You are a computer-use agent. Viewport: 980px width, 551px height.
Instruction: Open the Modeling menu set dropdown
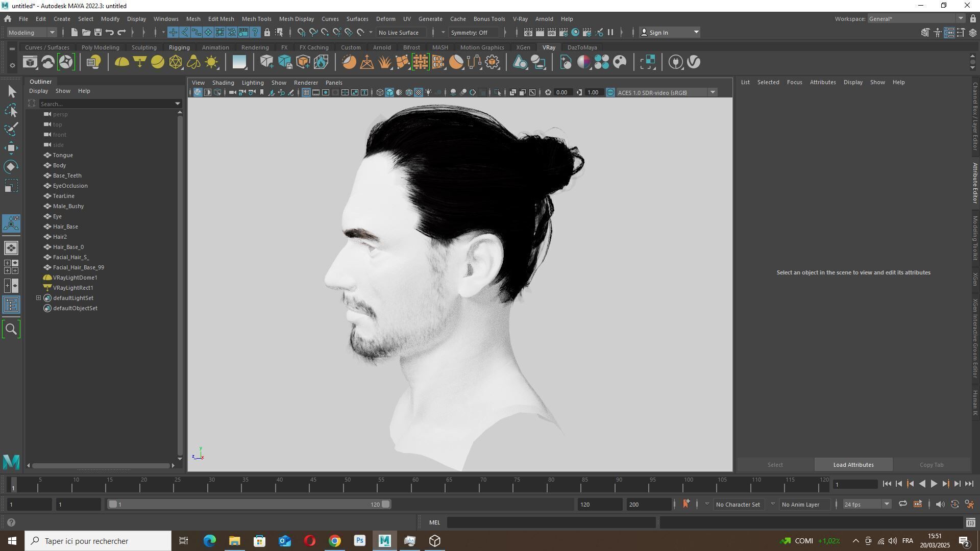coord(32,33)
